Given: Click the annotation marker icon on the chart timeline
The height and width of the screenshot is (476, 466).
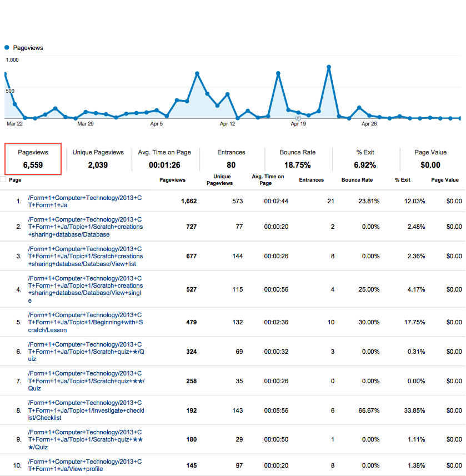Looking at the screenshot, I should (x=298, y=118).
